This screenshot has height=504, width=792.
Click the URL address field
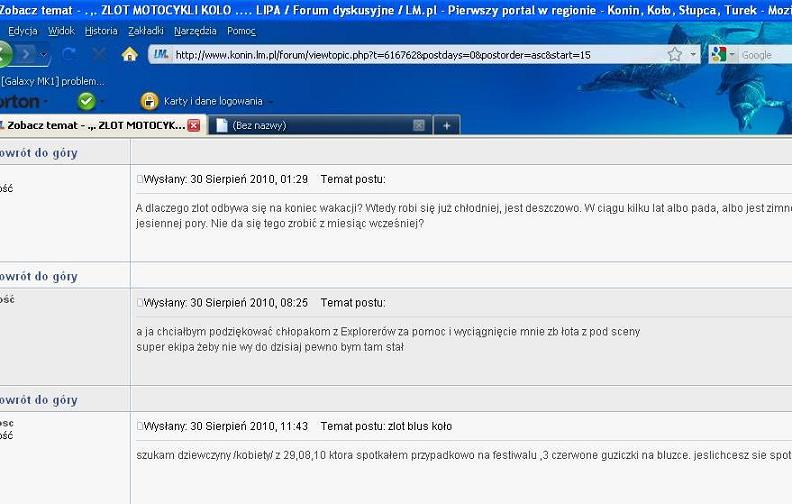(419, 55)
